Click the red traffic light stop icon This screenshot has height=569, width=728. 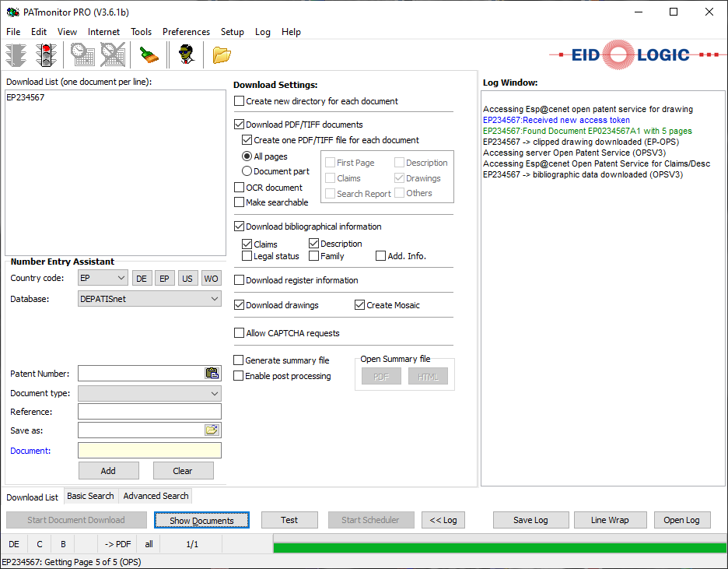pyautogui.click(x=47, y=54)
